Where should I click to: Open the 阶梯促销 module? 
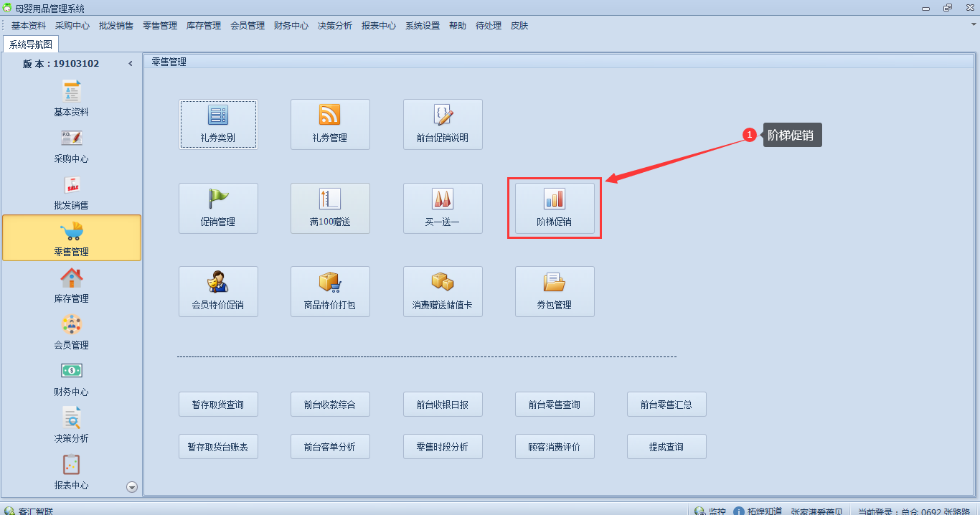[555, 208]
